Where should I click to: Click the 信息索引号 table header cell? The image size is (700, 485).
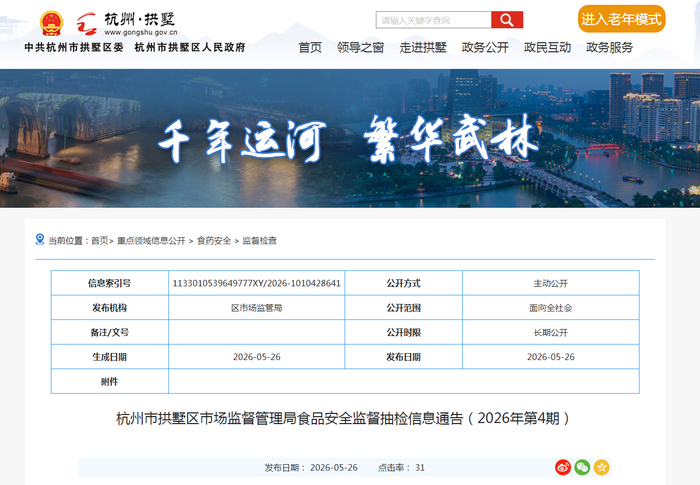[110, 283]
